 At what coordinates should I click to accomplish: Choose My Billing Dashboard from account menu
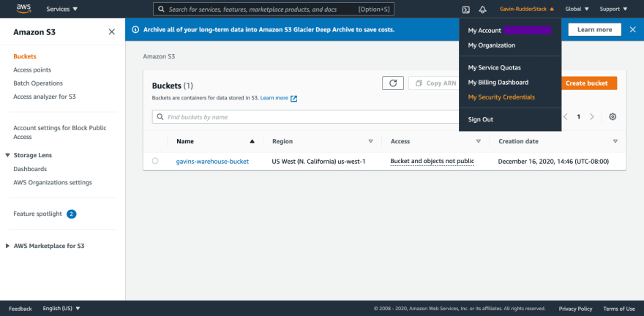tap(498, 83)
